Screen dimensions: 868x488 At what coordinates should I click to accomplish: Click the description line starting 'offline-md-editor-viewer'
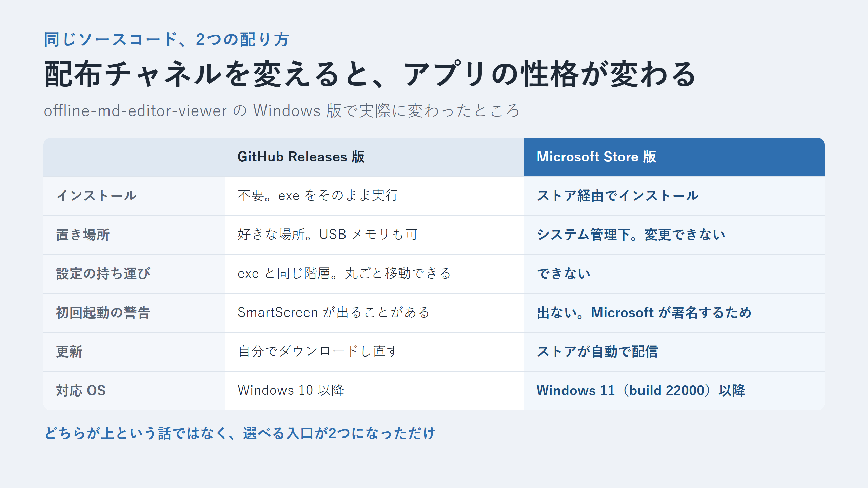coord(282,111)
